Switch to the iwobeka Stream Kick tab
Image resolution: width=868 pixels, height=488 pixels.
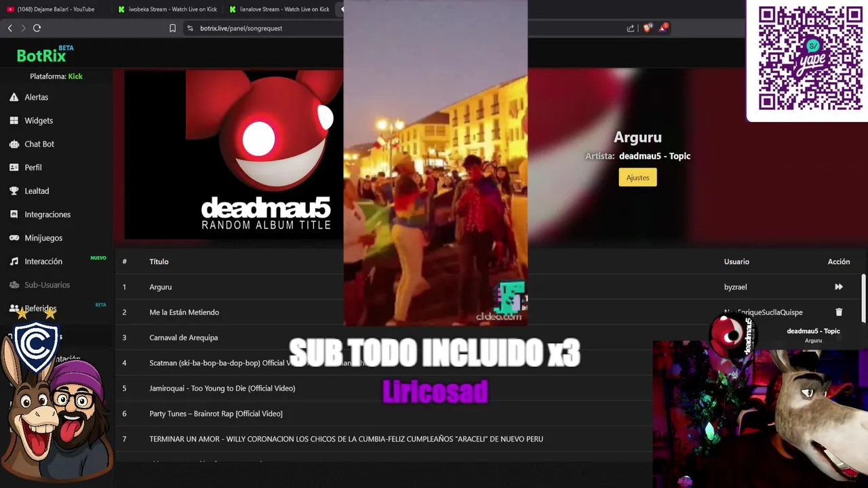click(x=167, y=9)
